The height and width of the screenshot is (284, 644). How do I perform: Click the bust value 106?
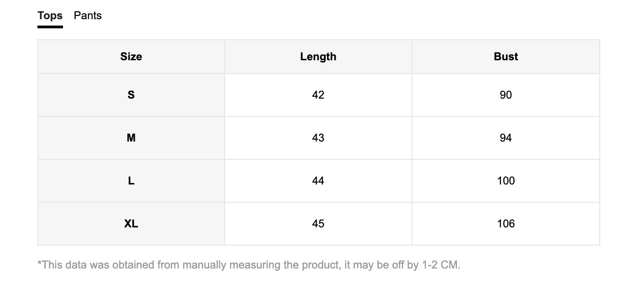tap(506, 224)
